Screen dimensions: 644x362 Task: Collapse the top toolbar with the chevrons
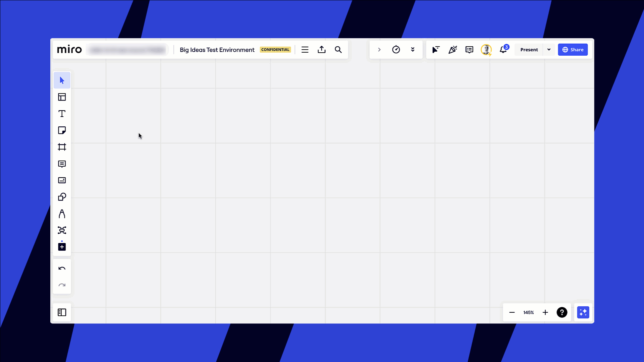(413, 49)
